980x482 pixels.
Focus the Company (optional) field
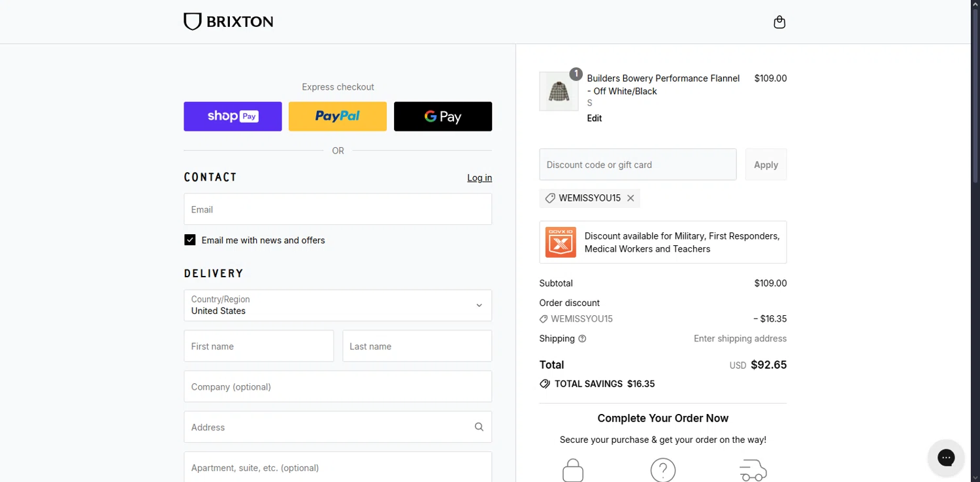pos(338,387)
